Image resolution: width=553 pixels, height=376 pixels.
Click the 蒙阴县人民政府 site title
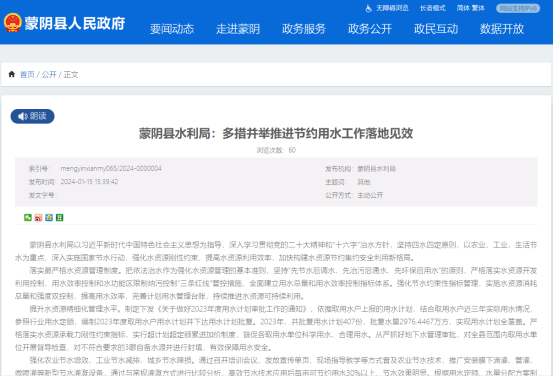tap(75, 23)
